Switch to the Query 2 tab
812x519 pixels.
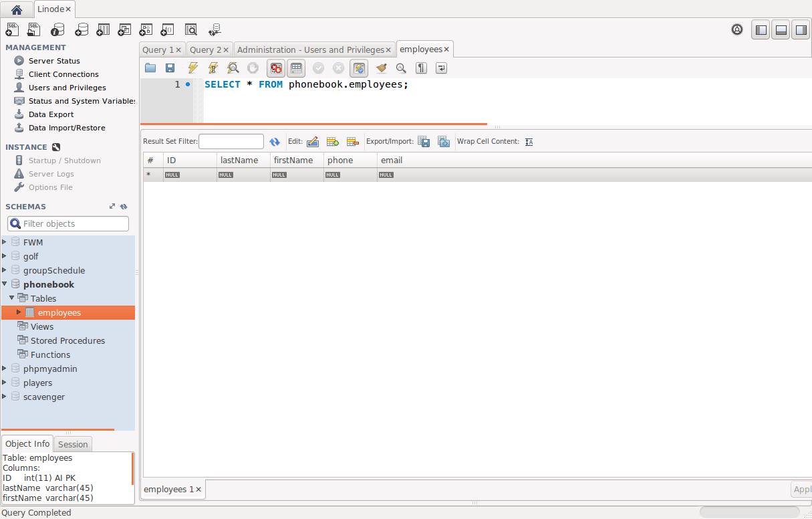click(x=205, y=49)
